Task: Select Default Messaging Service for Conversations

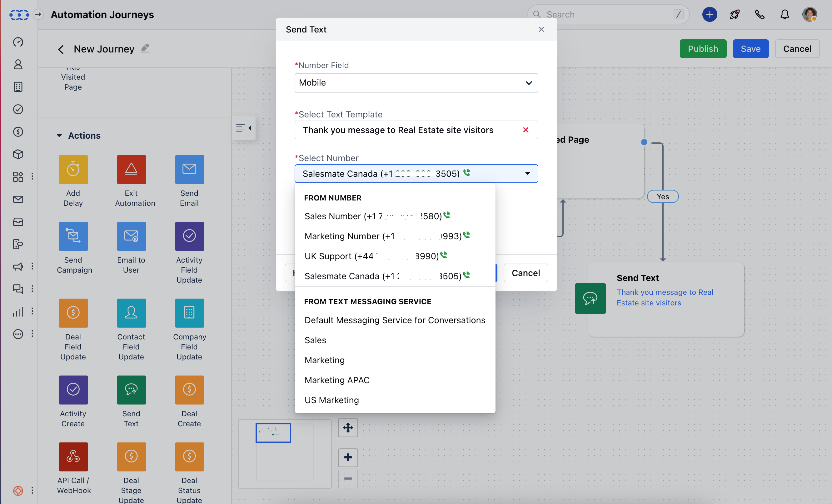Action: [395, 320]
